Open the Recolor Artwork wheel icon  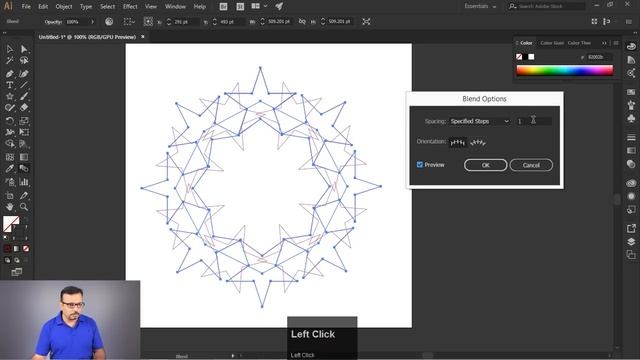(x=109, y=22)
